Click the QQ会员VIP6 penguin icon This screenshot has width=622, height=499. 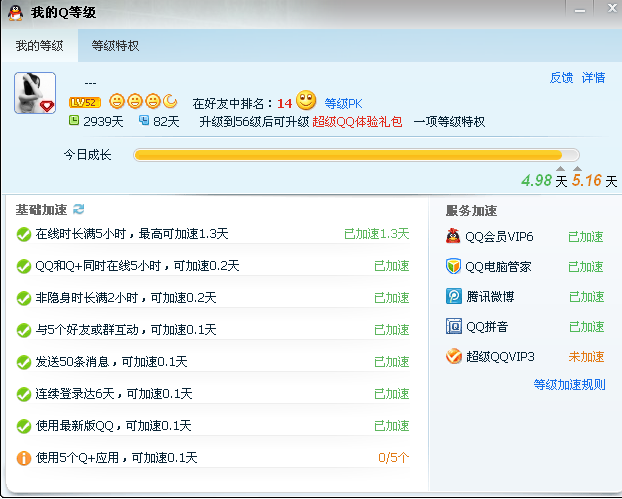[453, 236]
